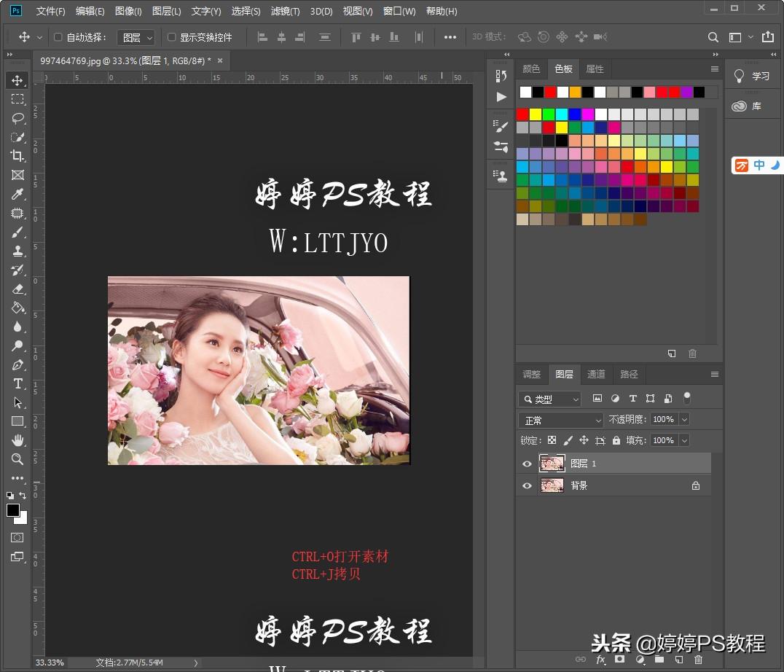Select the 图层 1 layer thumbnail
784x672 pixels.
click(552, 464)
